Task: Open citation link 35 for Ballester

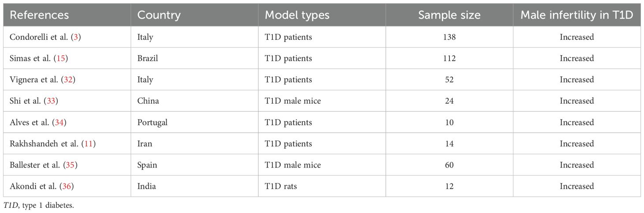Action: (x=69, y=165)
